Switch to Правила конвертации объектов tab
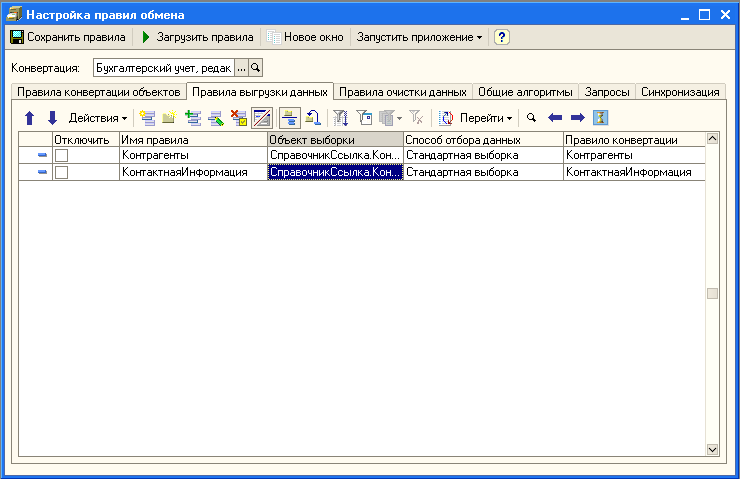Viewport: 740px width, 479px height. 98,92
